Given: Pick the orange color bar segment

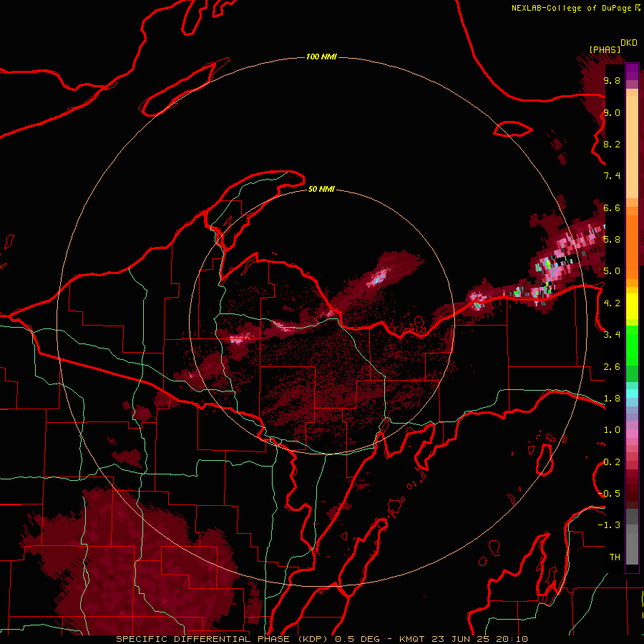Looking at the screenshot, I should click(632, 246).
